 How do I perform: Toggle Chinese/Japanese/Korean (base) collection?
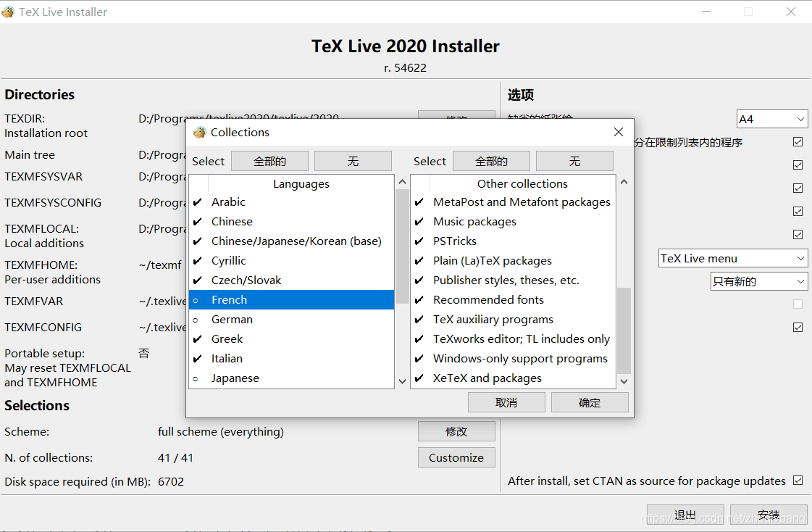click(x=292, y=241)
